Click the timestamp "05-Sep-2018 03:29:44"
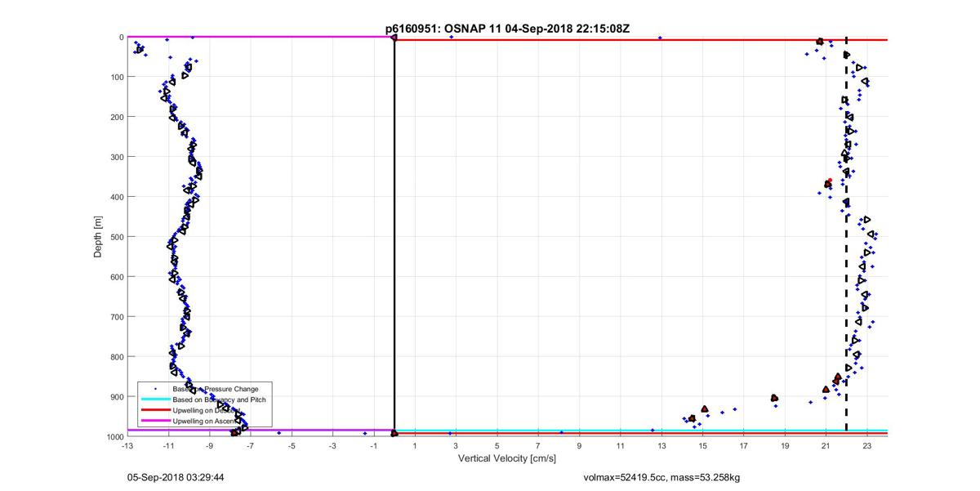Screen dimensions: 980x491 click(176, 476)
